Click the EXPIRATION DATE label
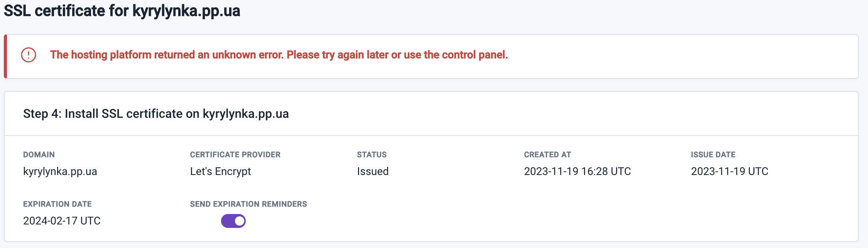 coord(57,204)
